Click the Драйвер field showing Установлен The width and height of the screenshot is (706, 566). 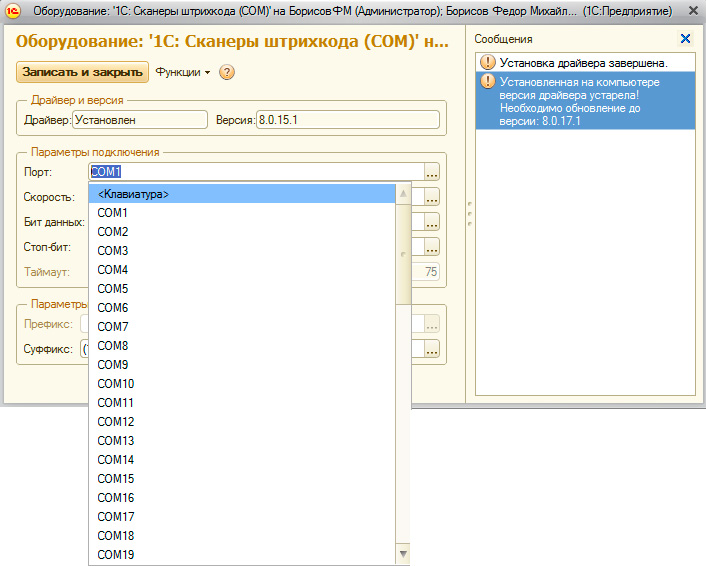tap(140, 120)
